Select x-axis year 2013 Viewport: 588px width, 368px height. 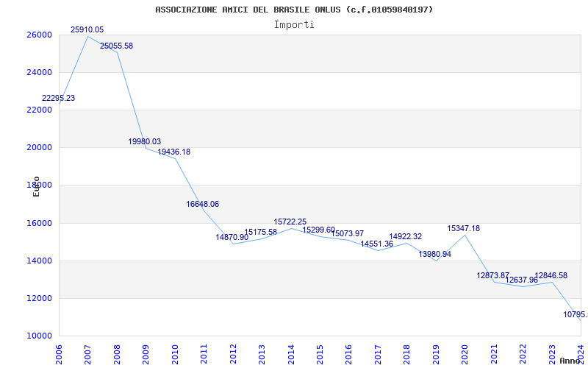tap(262, 354)
